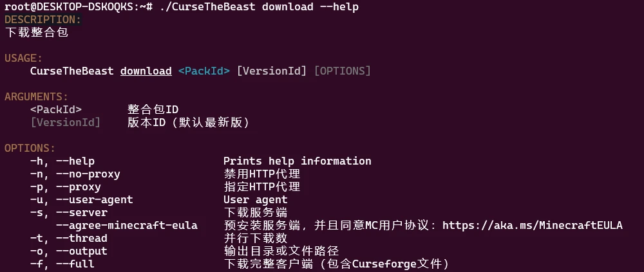Click the MinecraftEULA URL link
644x272 pixels.
pos(533,225)
